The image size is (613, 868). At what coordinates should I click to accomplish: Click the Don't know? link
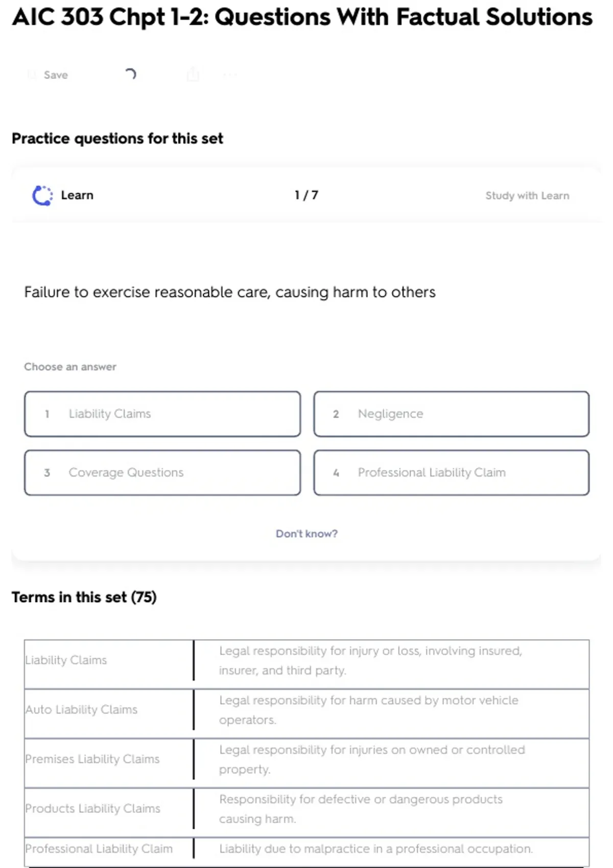(x=306, y=534)
